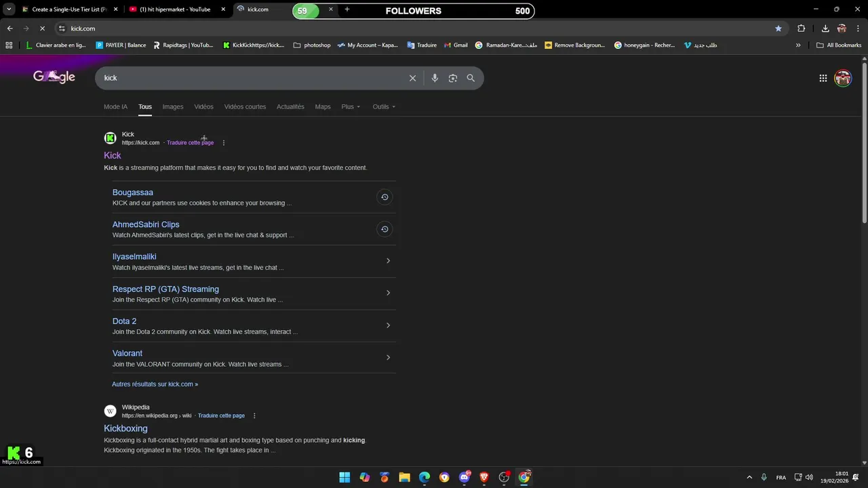Open Discord from the taskbar
The width and height of the screenshot is (868, 488).
(x=465, y=477)
